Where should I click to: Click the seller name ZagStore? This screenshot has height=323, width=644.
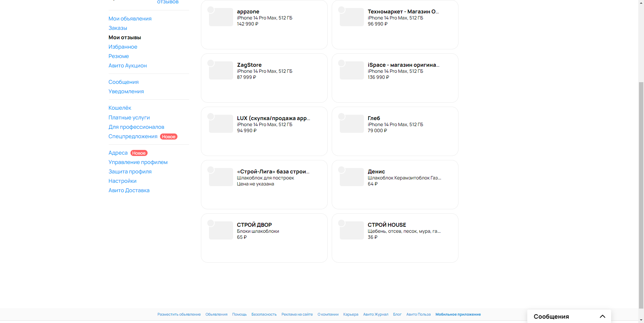(249, 65)
